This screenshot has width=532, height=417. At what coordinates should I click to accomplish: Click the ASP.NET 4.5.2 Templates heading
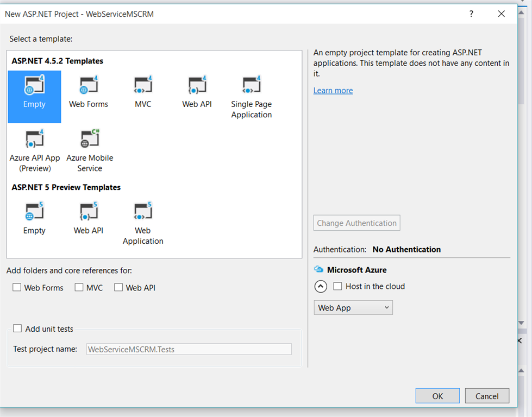click(x=58, y=61)
